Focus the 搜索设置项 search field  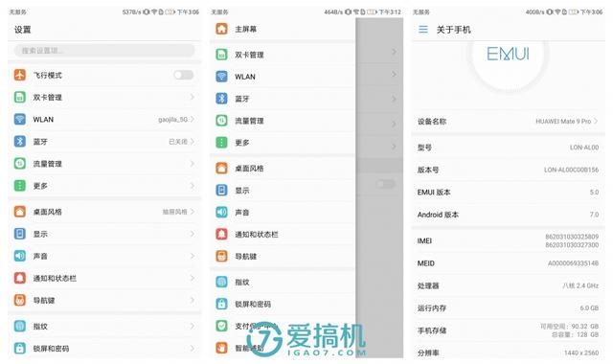pyautogui.click(x=104, y=50)
